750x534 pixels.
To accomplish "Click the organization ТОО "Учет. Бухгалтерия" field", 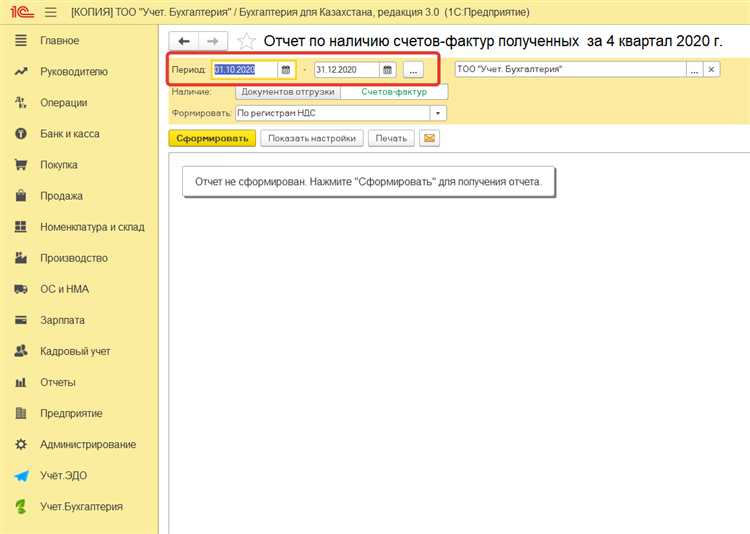I will (x=570, y=69).
